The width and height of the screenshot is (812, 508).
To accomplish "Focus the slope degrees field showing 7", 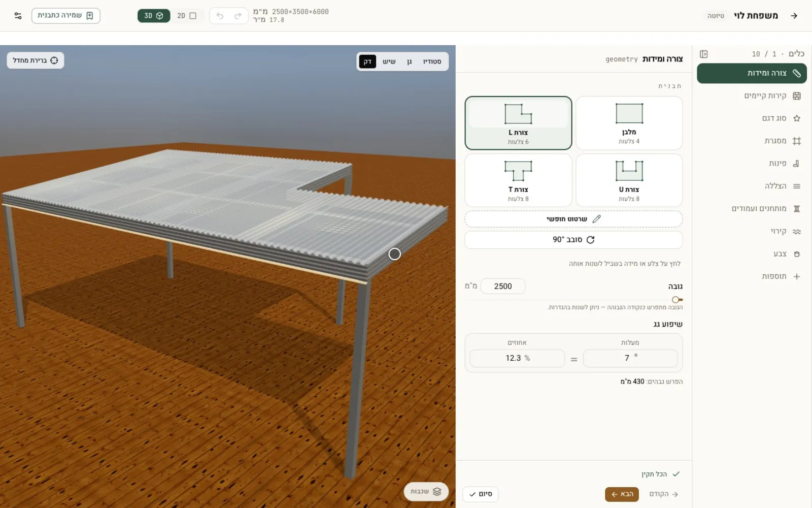I will pyautogui.click(x=630, y=358).
